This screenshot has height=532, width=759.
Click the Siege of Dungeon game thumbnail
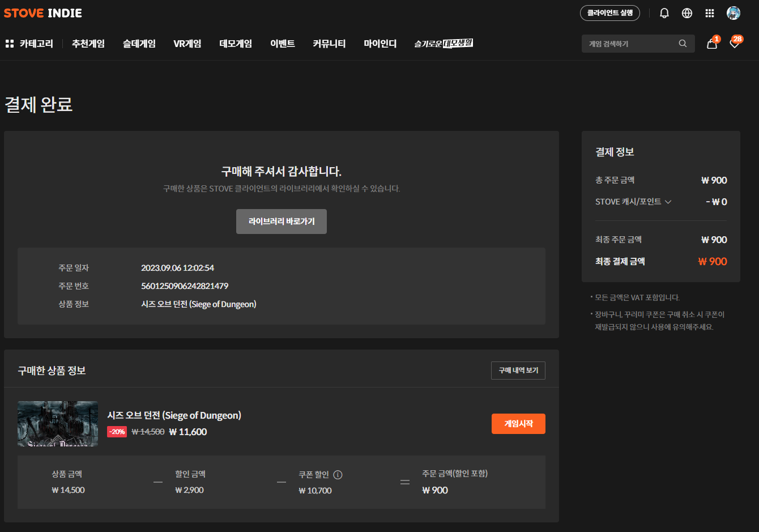[x=58, y=424]
